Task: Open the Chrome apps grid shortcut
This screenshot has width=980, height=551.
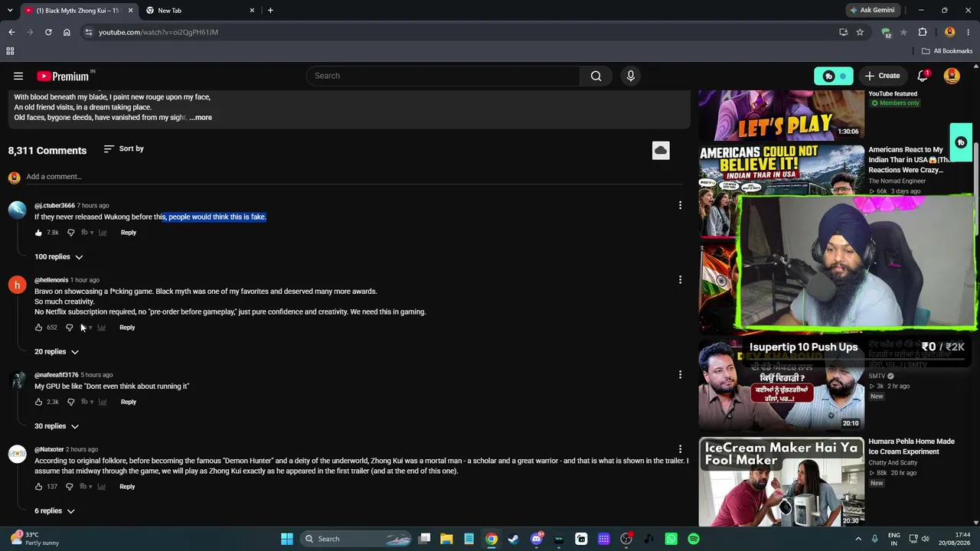Action: (10, 51)
